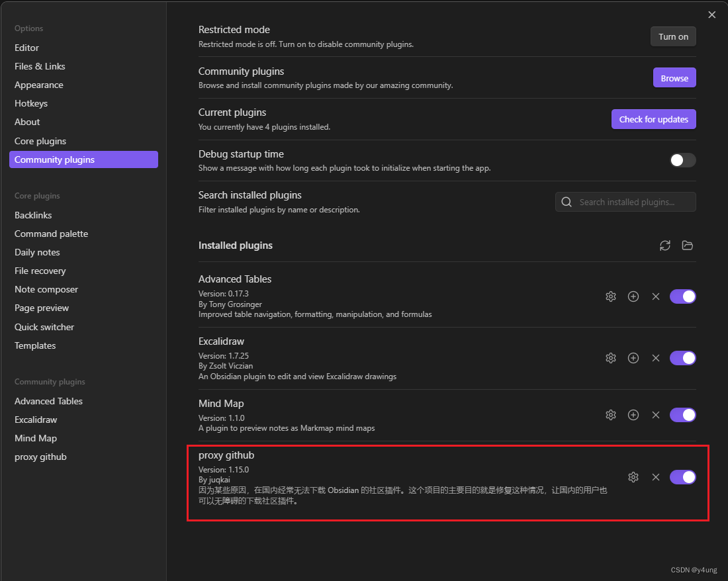Open About settings section
Screen dimensions: 728x581
[83, 122]
